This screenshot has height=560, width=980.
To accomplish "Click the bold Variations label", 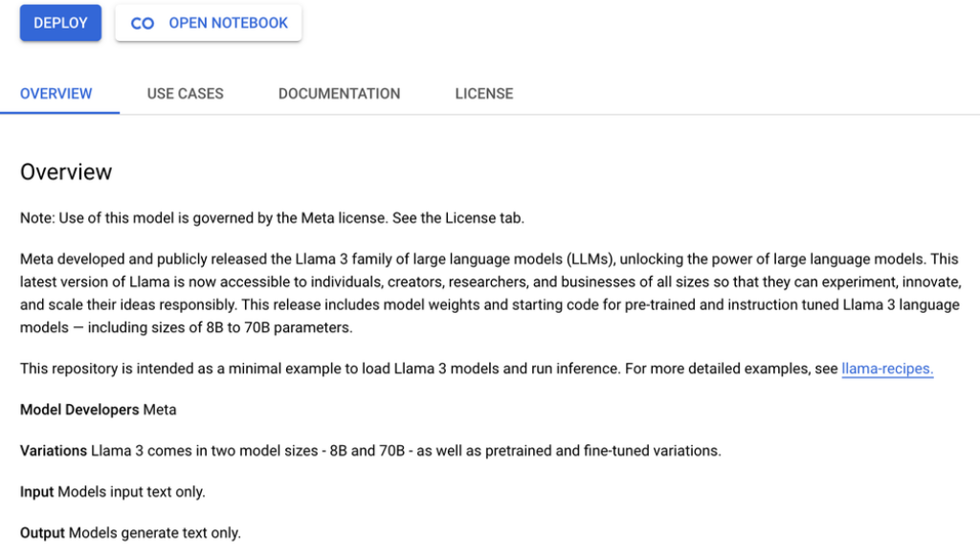I will 54,451.
